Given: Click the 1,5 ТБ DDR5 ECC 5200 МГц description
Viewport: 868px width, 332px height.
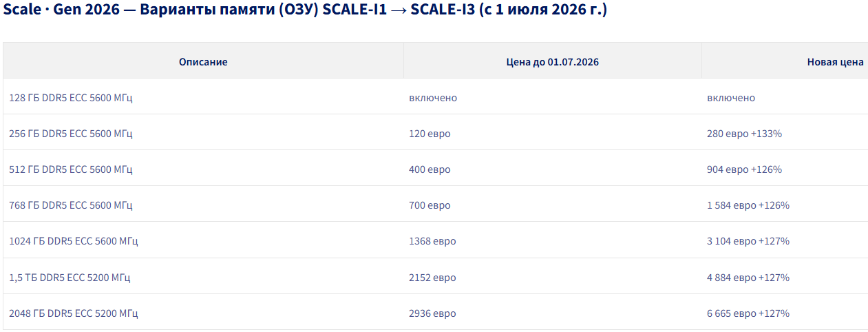Looking at the screenshot, I should click(x=70, y=278).
